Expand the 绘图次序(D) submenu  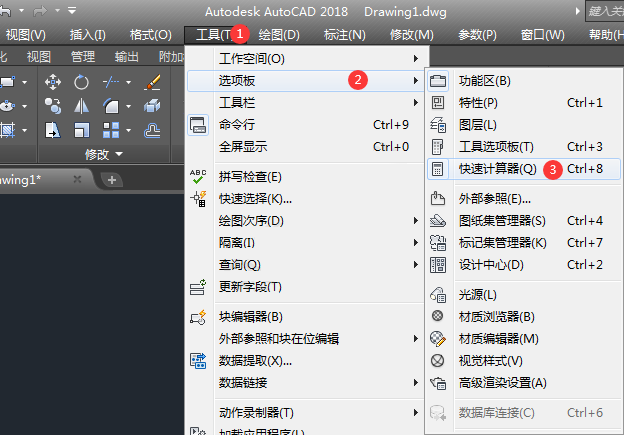pos(307,221)
